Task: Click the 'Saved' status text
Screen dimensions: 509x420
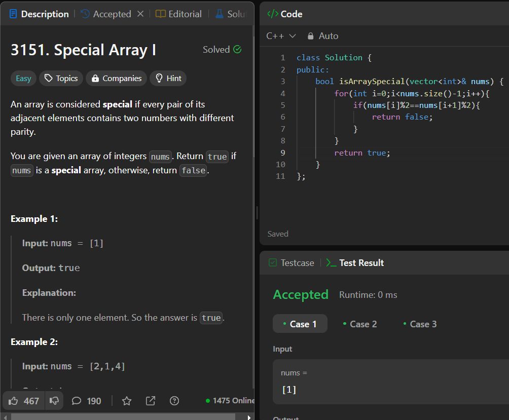Action: click(x=278, y=234)
